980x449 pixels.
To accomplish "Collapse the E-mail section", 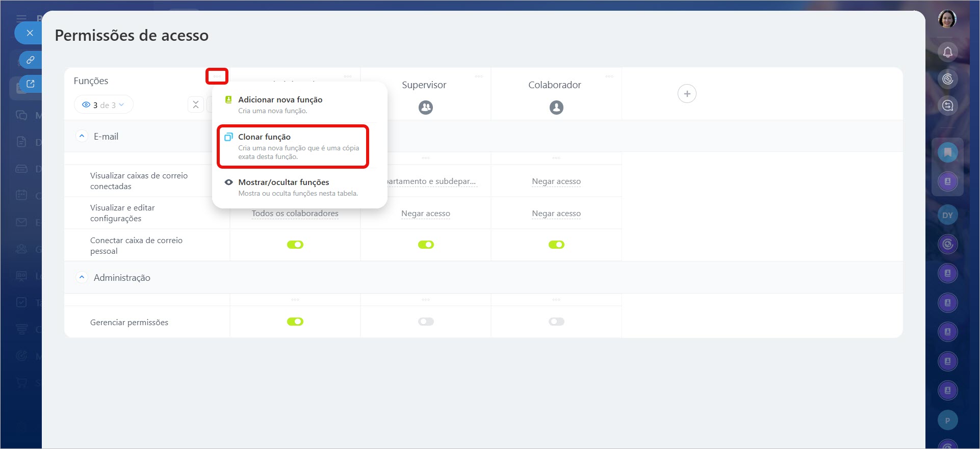I will coord(82,136).
